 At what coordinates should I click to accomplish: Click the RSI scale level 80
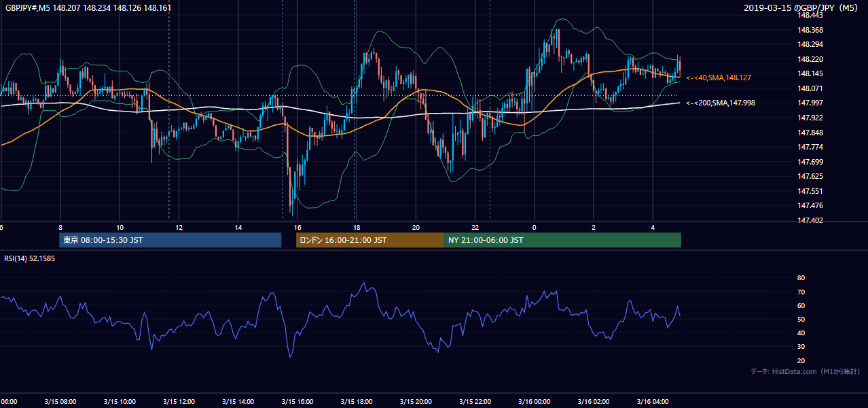(801, 278)
